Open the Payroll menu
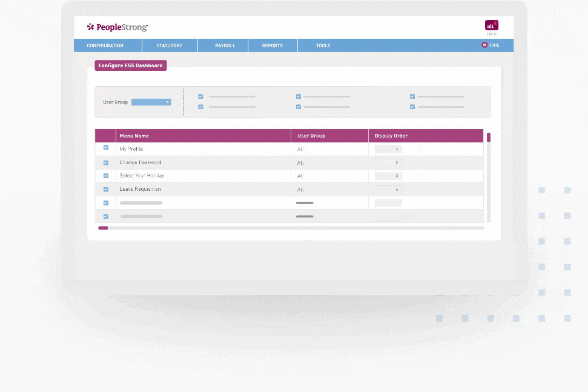The height and width of the screenshot is (392, 588). pos(225,45)
